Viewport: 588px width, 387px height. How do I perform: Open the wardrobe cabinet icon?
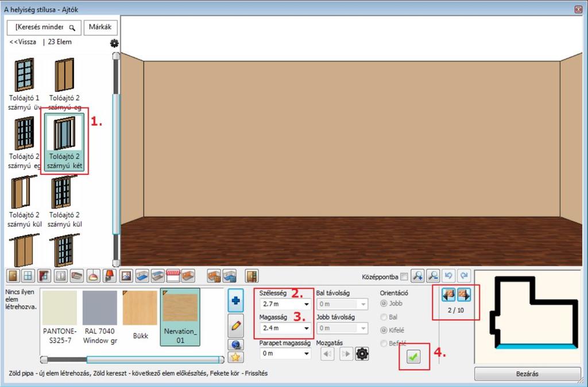point(252,276)
